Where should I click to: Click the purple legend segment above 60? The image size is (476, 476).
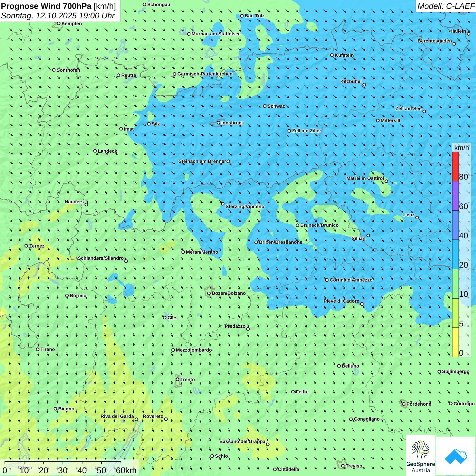tap(455, 196)
